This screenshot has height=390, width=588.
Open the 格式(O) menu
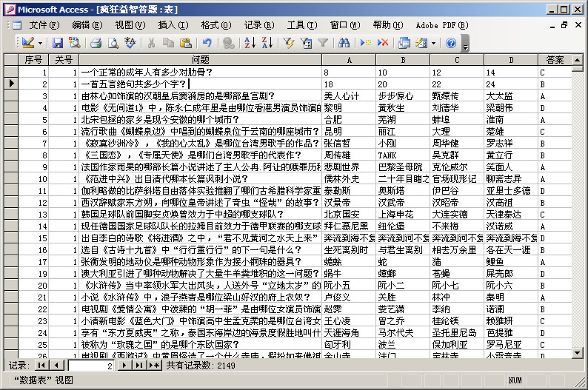tap(216, 25)
